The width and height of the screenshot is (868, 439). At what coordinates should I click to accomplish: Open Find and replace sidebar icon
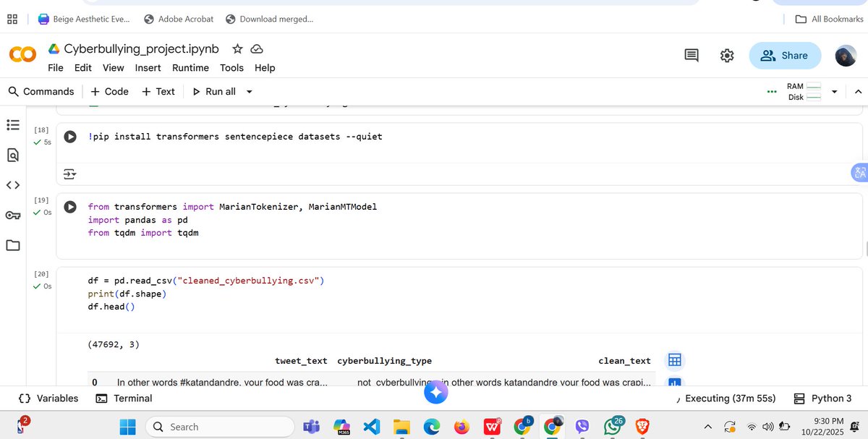13,155
